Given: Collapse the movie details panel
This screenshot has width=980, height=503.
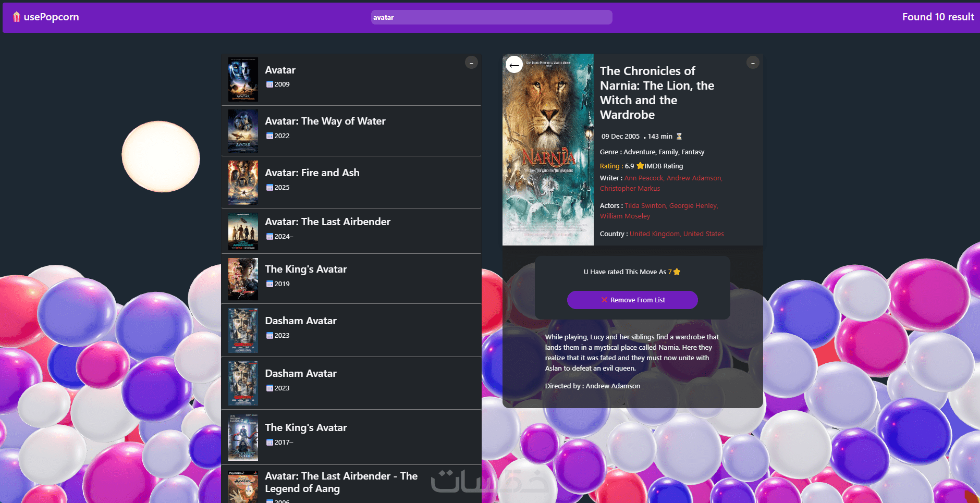Looking at the screenshot, I should (753, 63).
